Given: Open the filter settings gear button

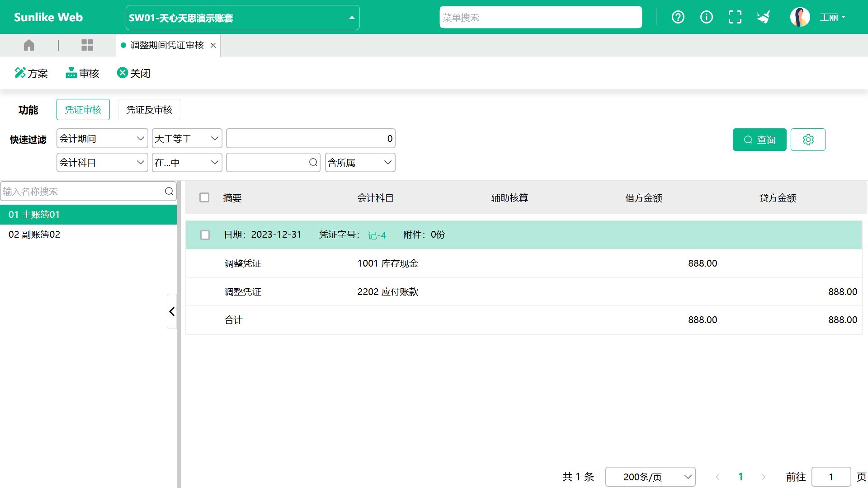Looking at the screenshot, I should point(808,140).
